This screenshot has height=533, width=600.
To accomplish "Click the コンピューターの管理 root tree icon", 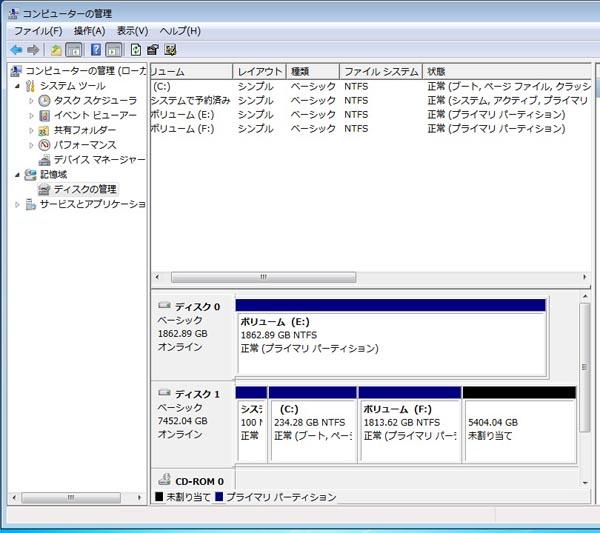I will (x=16, y=71).
